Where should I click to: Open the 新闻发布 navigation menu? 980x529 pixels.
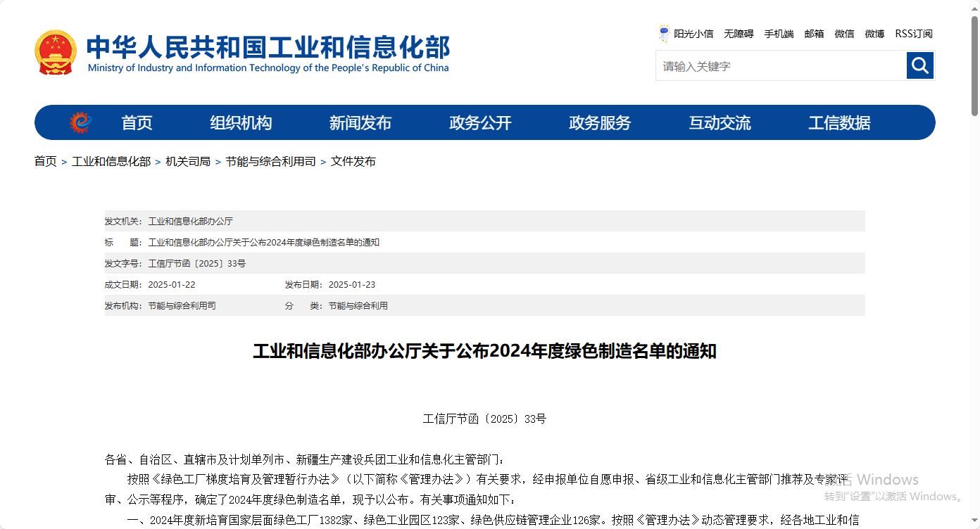click(x=360, y=123)
